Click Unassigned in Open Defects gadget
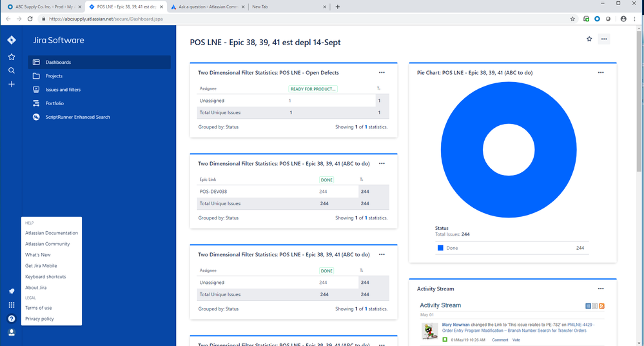The height and width of the screenshot is (346, 644). [212, 101]
